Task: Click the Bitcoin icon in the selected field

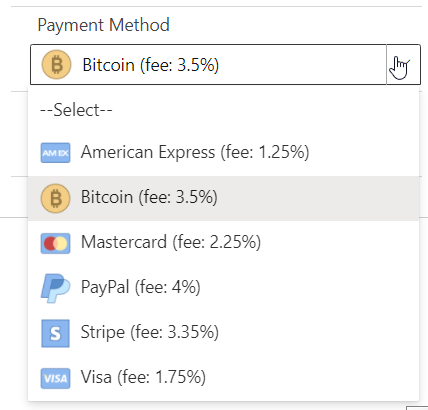Action: [x=56, y=64]
